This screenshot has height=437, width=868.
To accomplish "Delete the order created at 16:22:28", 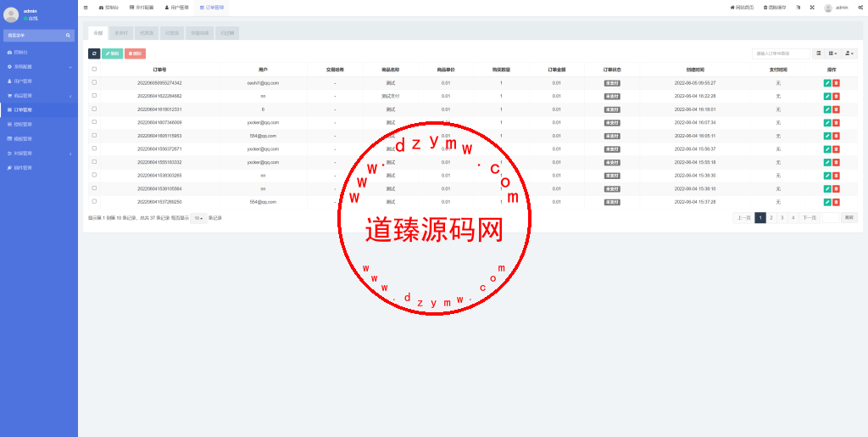I will click(x=836, y=97).
